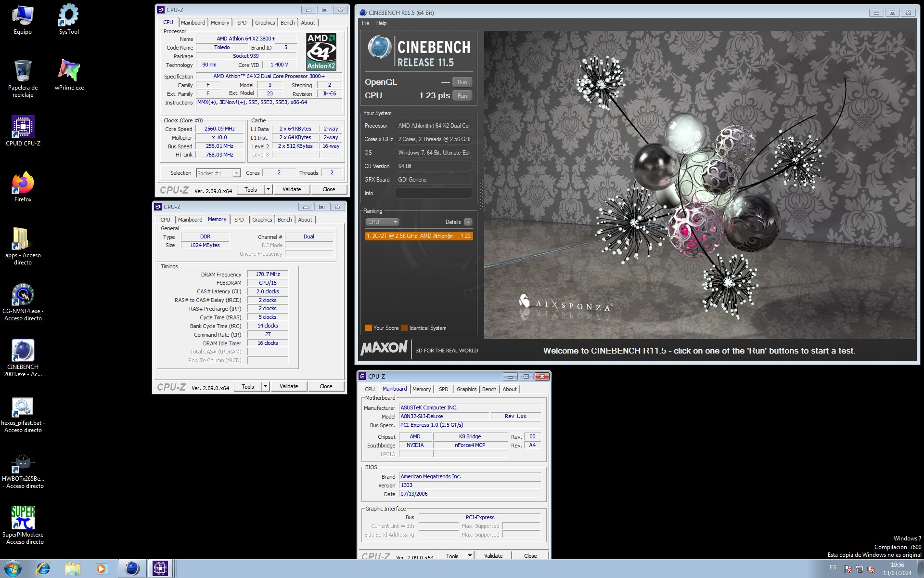Screen dimensions: 924x578
Task: Click motherboard model A8N32-SLI-Deluxe
Action: [444, 416]
